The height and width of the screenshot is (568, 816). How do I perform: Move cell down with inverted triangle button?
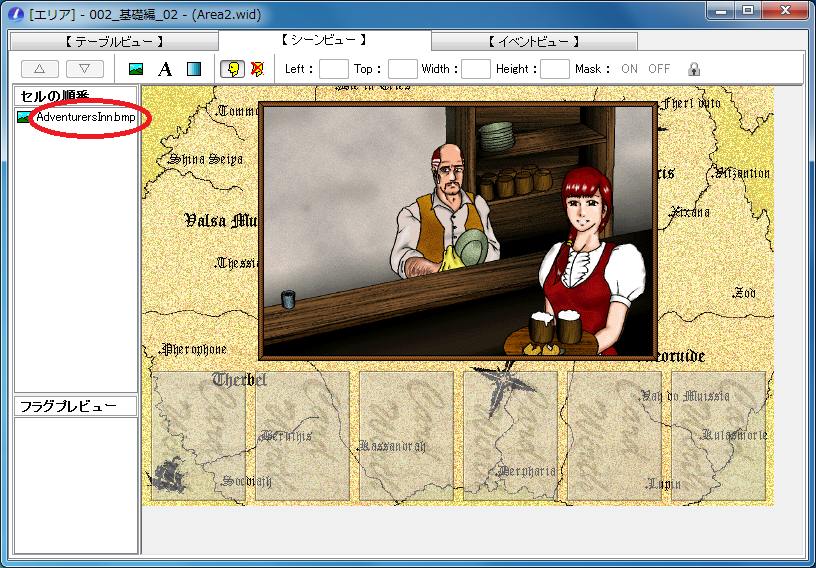[x=85, y=69]
